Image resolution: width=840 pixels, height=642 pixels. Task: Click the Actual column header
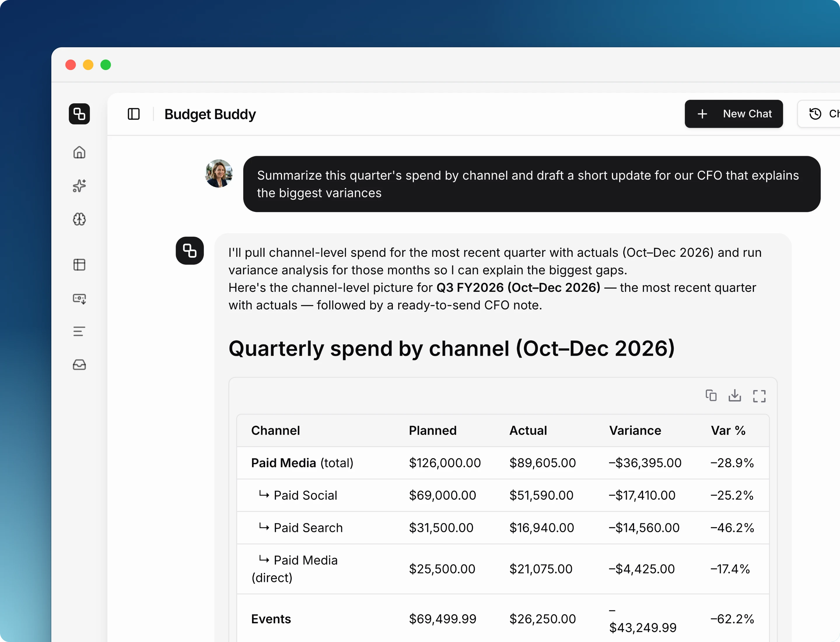click(528, 431)
